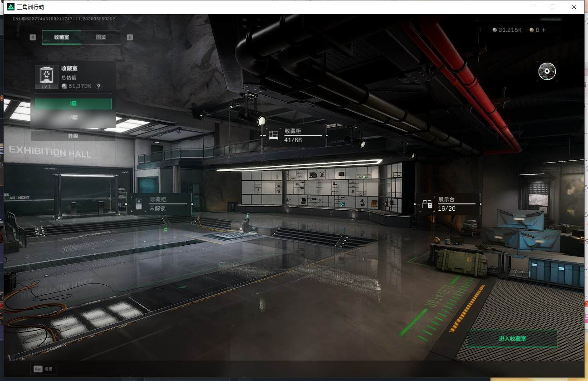Click the gold coin icon beside 0
Viewport: 588px width, 381px height.
531,30
